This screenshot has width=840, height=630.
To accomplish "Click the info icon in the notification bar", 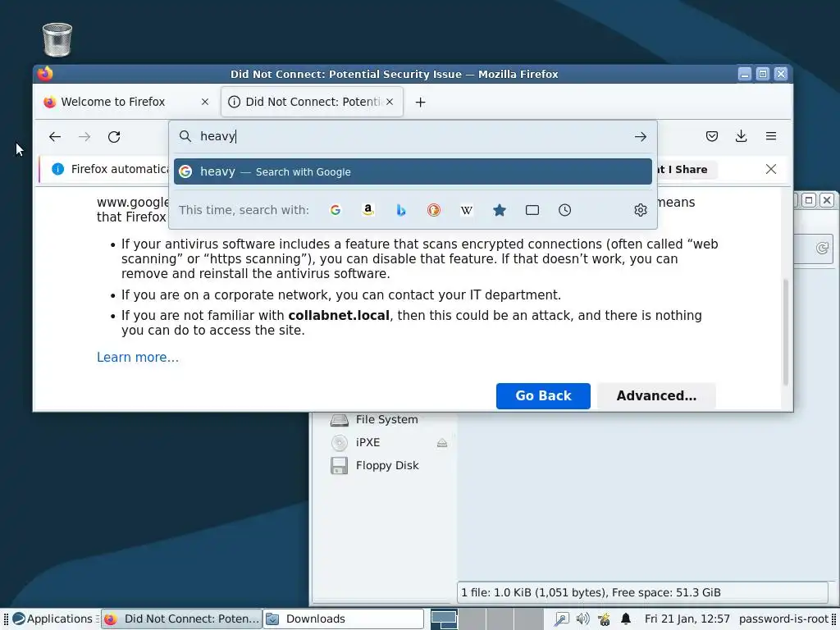I will [58, 169].
